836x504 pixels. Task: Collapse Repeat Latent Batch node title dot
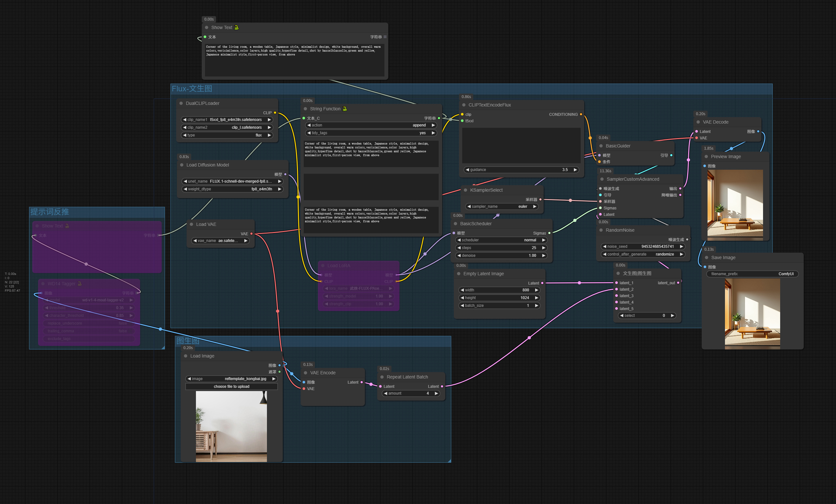[382, 377]
